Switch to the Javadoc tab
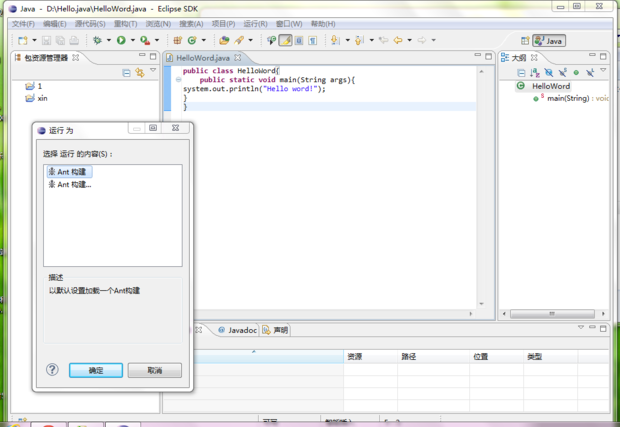 (x=241, y=329)
